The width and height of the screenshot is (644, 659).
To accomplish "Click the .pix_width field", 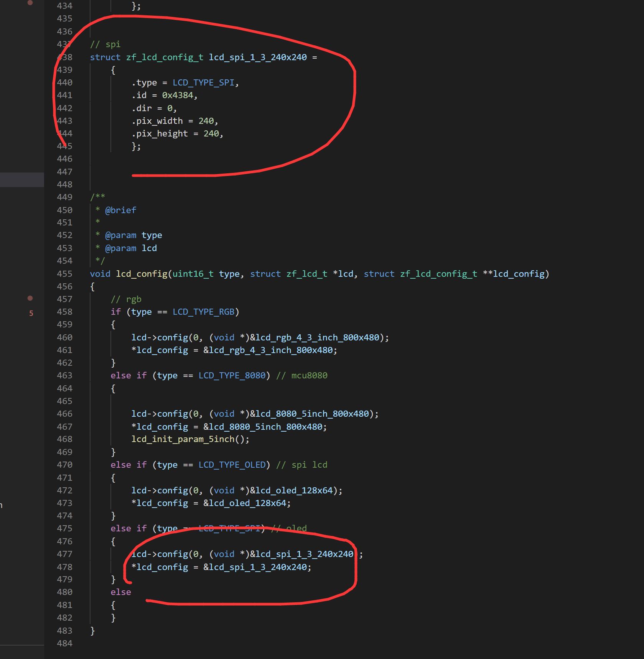I will coord(157,121).
